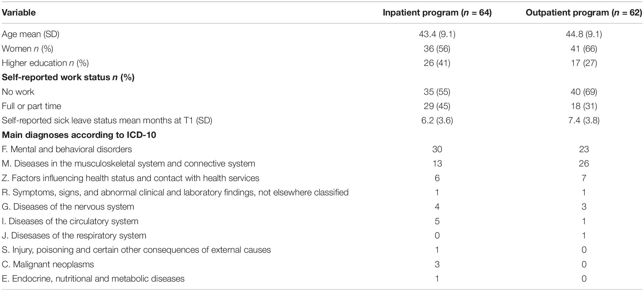Click the Higher education row label
The image size is (644, 291).
click(x=45, y=63)
